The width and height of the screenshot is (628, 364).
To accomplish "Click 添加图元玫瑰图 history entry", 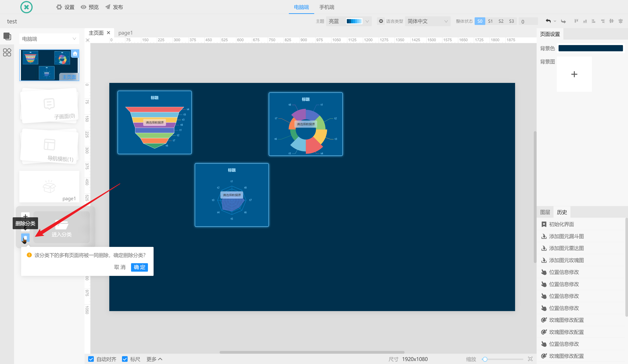I will click(582, 260).
